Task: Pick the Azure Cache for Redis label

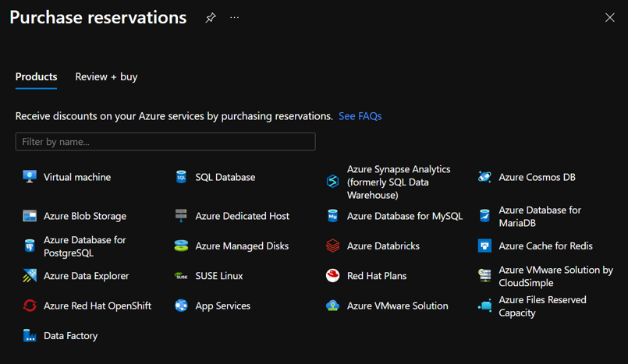Action: [545, 246]
